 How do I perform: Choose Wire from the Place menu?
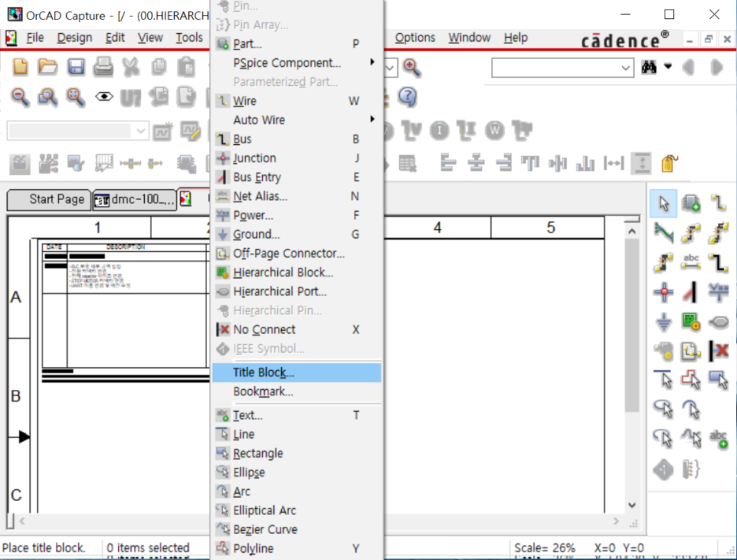(x=297, y=101)
